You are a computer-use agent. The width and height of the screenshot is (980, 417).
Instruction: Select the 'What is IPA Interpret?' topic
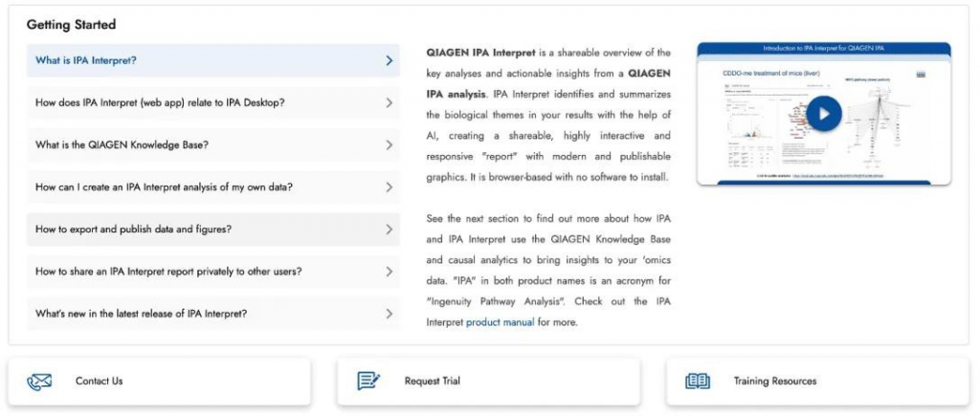[86, 60]
